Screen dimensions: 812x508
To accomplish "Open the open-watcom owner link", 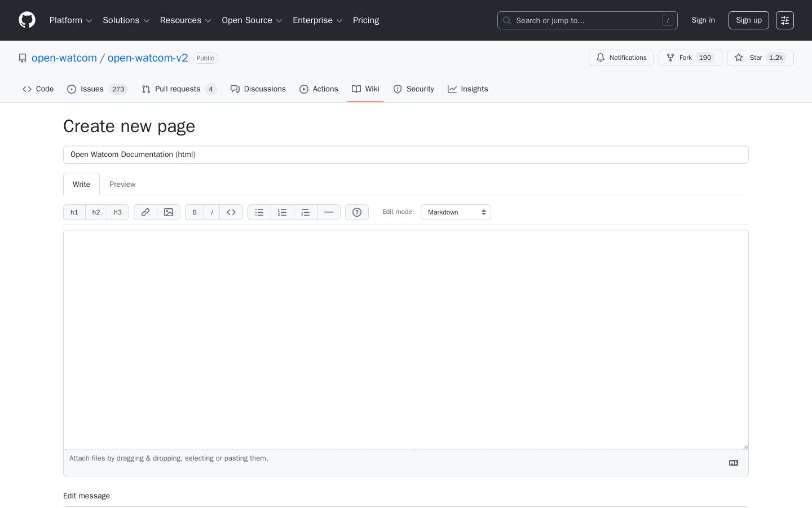I will pyautogui.click(x=64, y=58).
